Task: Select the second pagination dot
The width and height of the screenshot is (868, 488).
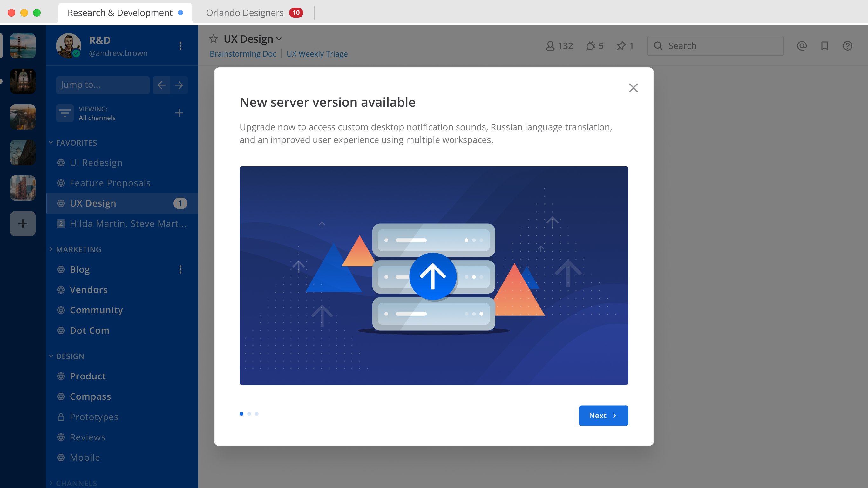Action: [x=249, y=414]
